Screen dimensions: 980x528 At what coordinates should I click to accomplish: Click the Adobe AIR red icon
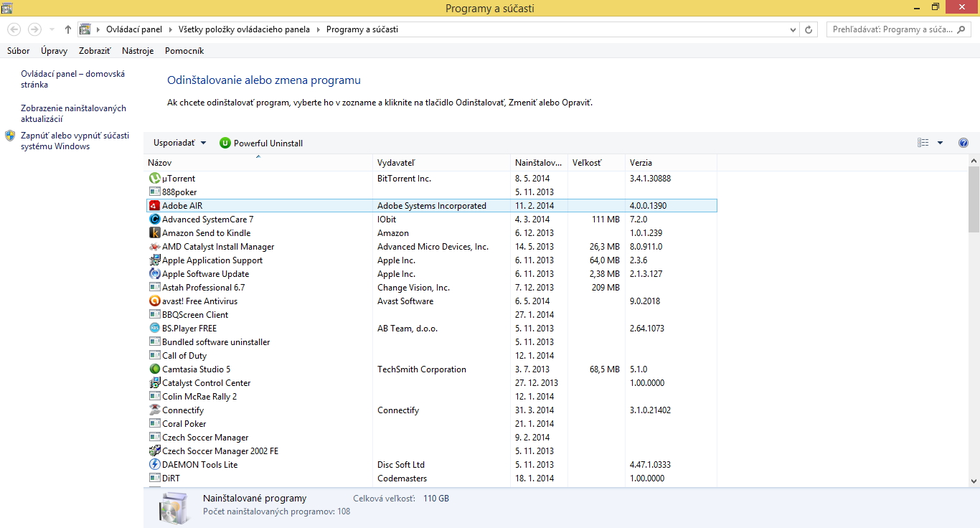[154, 205]
